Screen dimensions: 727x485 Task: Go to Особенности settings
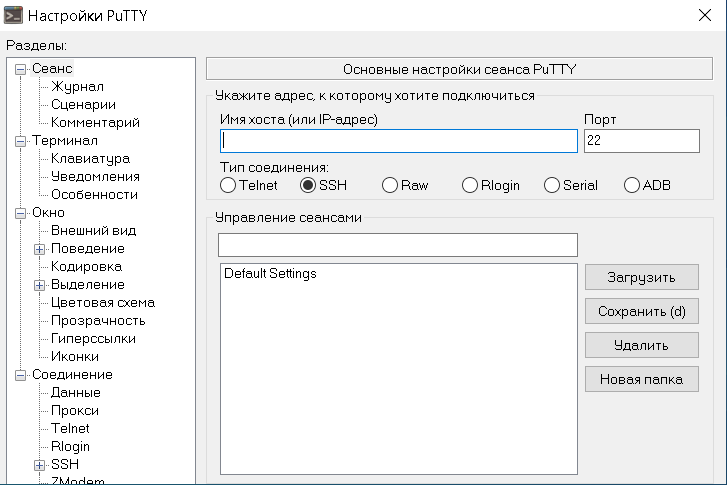[x=95, y=195]
